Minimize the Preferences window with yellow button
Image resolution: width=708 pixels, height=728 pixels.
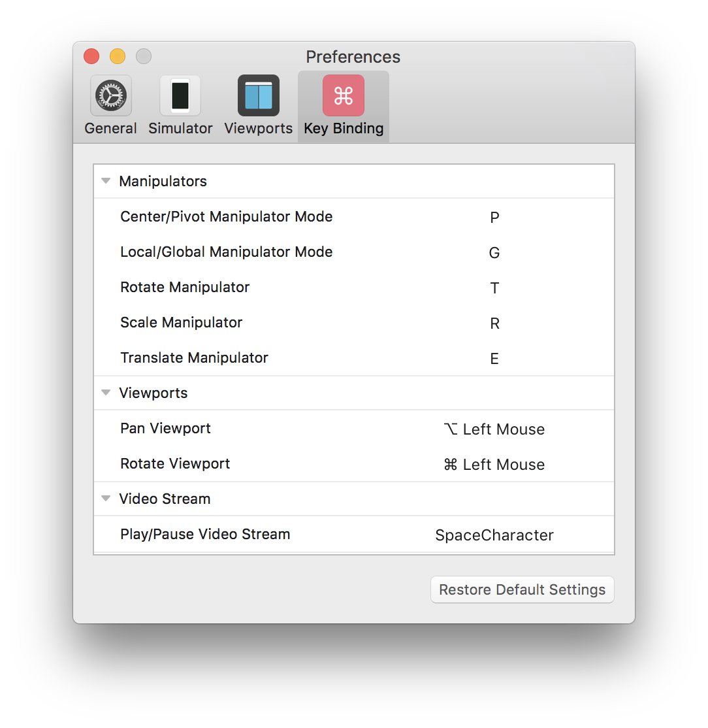tap(118, 57)
